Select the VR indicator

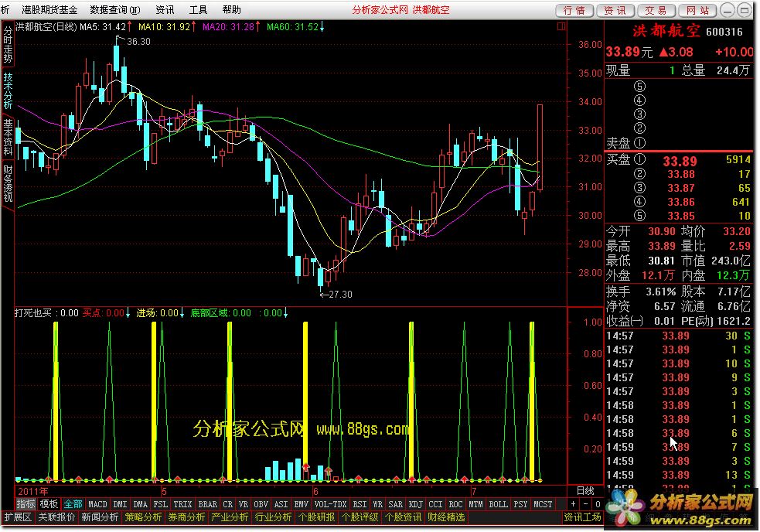[x=244, y=504]
